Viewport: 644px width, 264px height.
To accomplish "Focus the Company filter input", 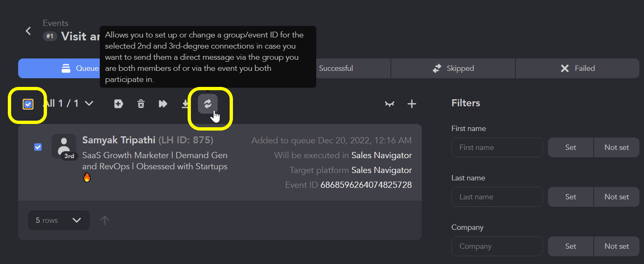I will pyautogui.click(x=497, y=246).
